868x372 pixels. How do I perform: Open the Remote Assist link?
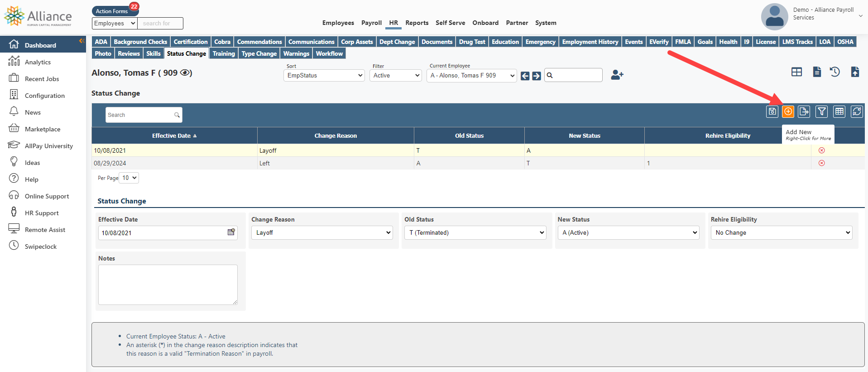pyautogui.click(x=45, y=230)
